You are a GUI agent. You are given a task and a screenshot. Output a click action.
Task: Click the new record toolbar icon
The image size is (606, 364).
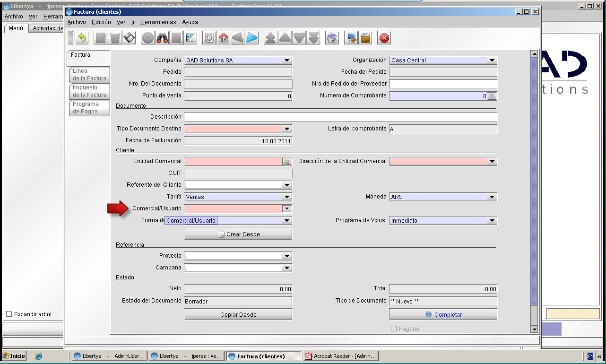click(101, 38)
